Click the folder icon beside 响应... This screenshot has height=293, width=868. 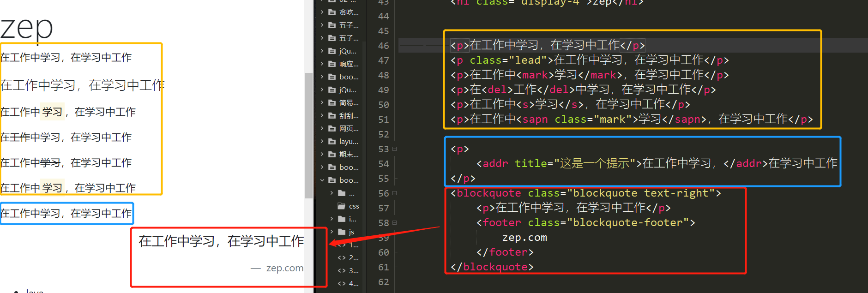332,64
